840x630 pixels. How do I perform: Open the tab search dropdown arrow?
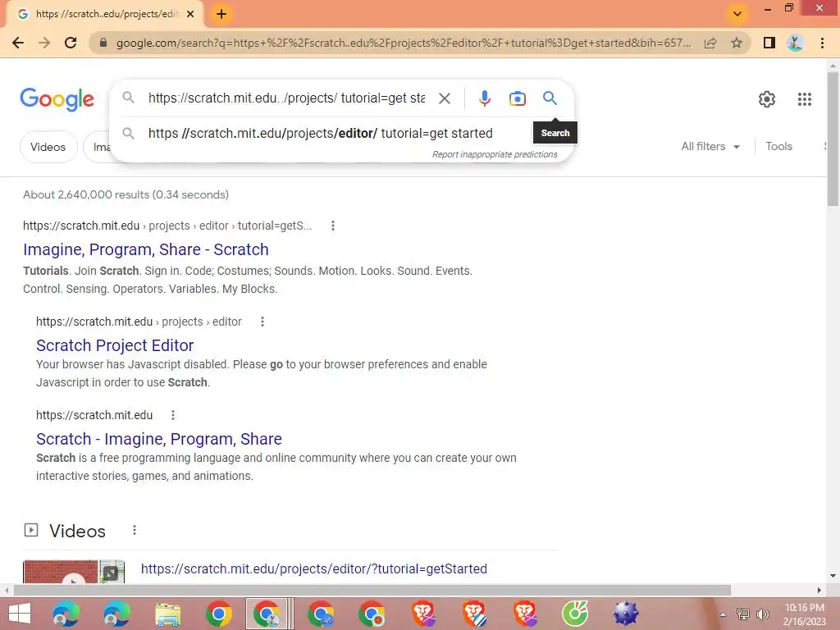(737, 14)
